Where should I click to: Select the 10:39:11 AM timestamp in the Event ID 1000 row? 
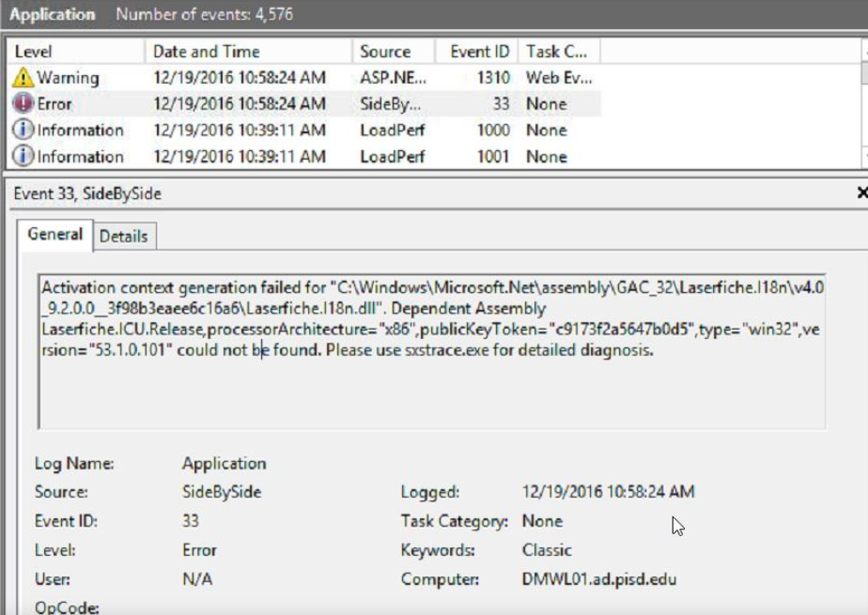coord(240,130)
